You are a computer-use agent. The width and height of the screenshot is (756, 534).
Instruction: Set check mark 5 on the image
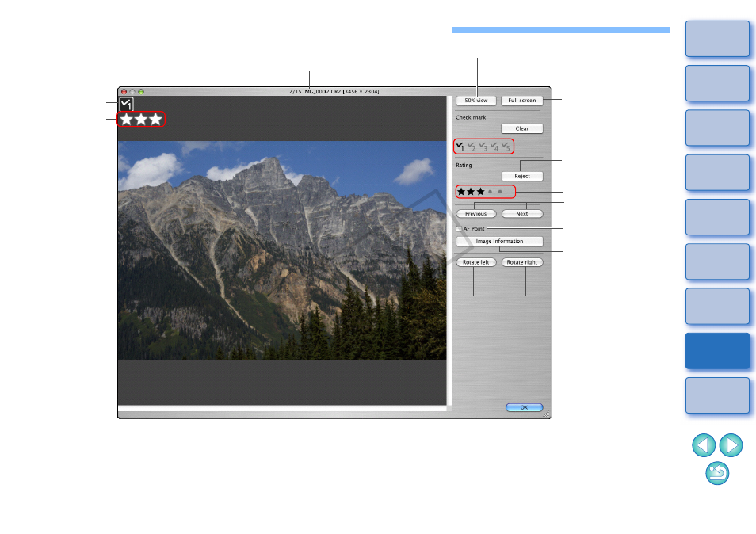(x=506, y=146)
